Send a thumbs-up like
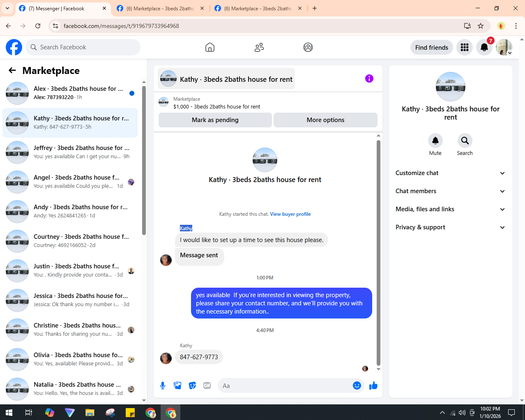Screen dimensions: 525x420 click(373, 385)
